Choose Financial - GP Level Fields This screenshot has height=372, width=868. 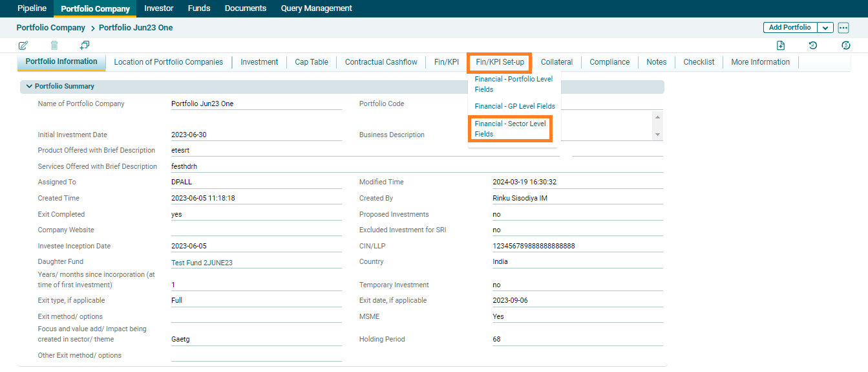pyautogui.click(x=514, y=106)
